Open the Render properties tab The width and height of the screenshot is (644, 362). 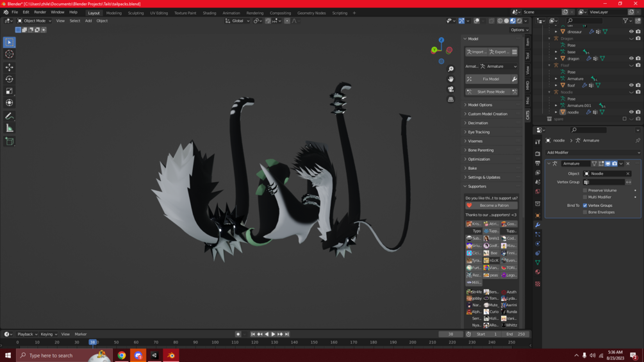pyautogui.click(x=537, y=154)
